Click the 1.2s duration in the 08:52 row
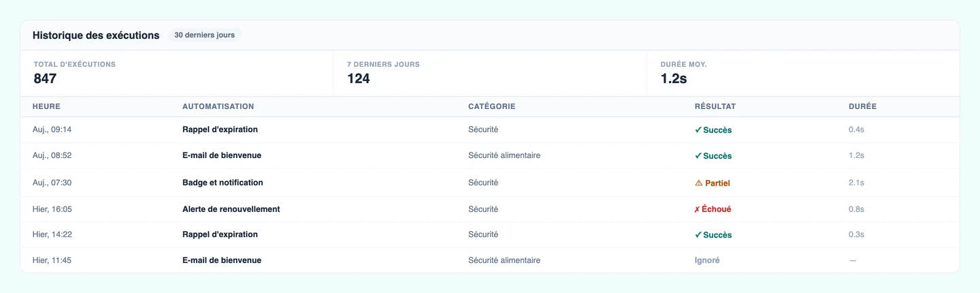The image size is (980, 293). click(856, 155)
